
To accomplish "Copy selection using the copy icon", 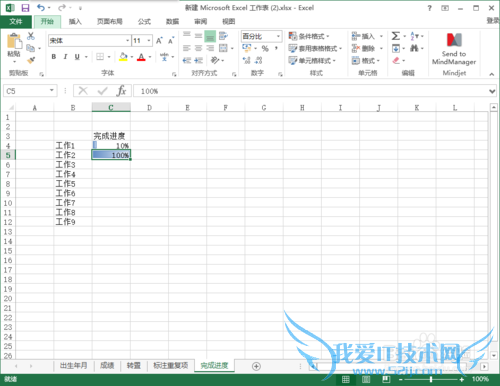I will click(x=31, y=48).
